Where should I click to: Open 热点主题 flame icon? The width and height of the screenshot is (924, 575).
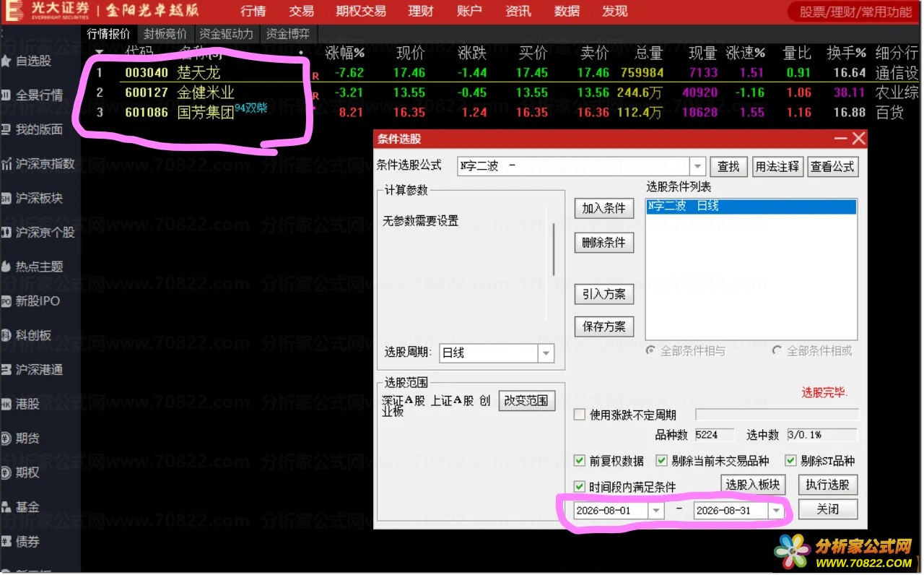[6, 267]
